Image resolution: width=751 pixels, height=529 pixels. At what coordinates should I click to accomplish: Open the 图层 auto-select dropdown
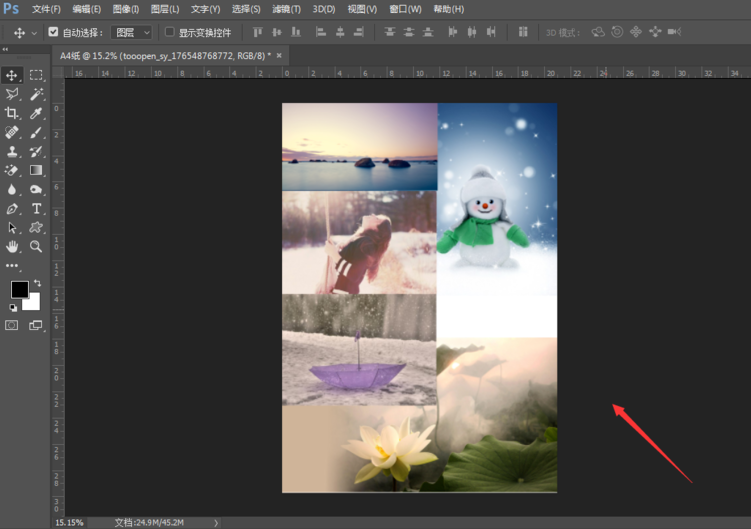[131, 32]
